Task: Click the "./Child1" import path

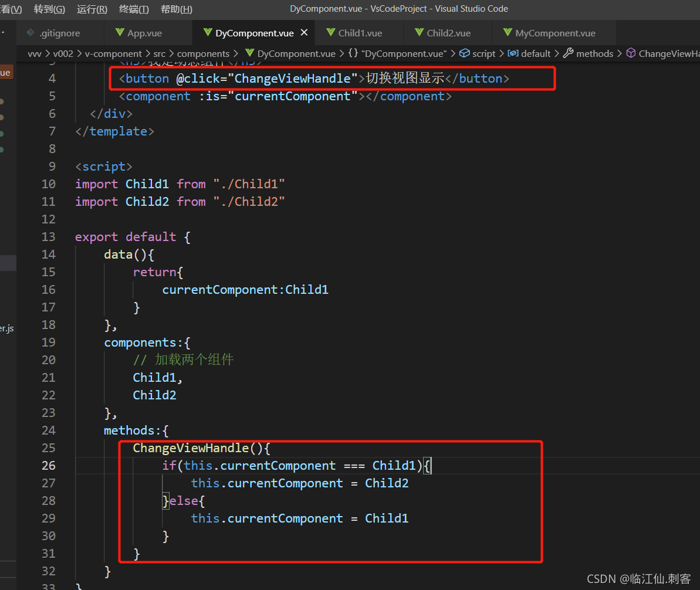Action: click(249, 184)
